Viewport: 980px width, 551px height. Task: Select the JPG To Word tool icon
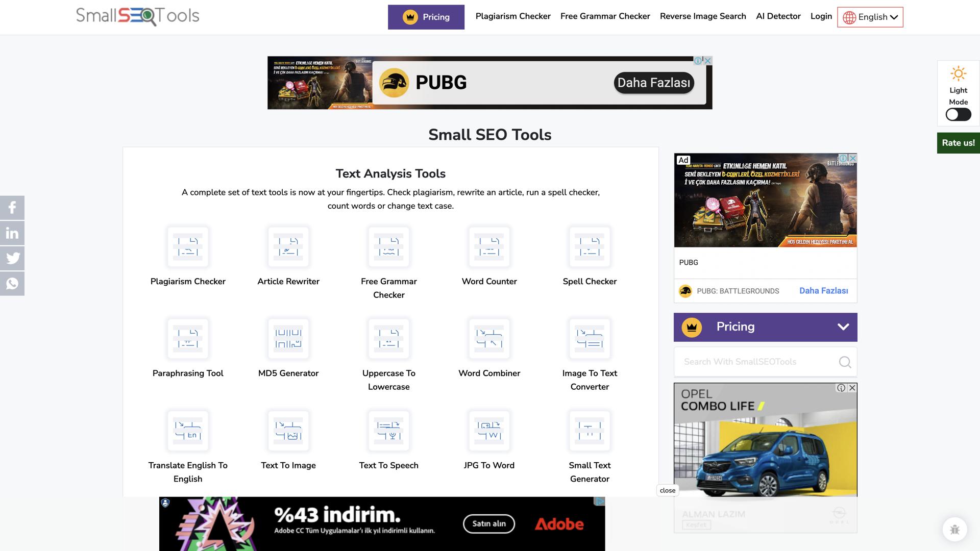pyautogui.click(x=489, y=431)
